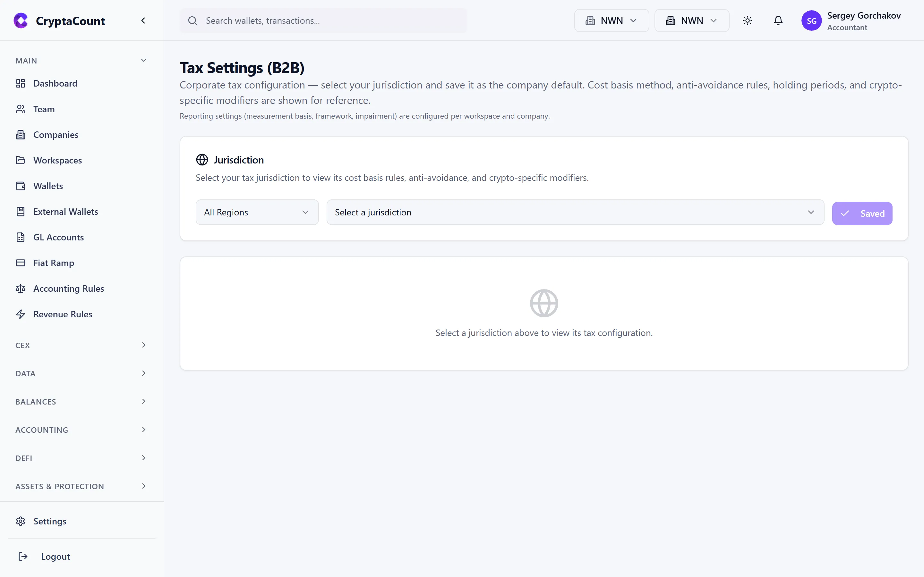Select the Fiat Ramp card icon
The width and height of the screenshot is (924, 577).
point(21,263)
